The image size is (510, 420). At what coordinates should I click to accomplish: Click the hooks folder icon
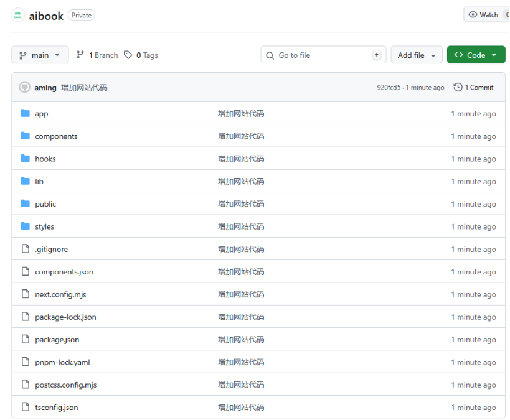point(25,158)
